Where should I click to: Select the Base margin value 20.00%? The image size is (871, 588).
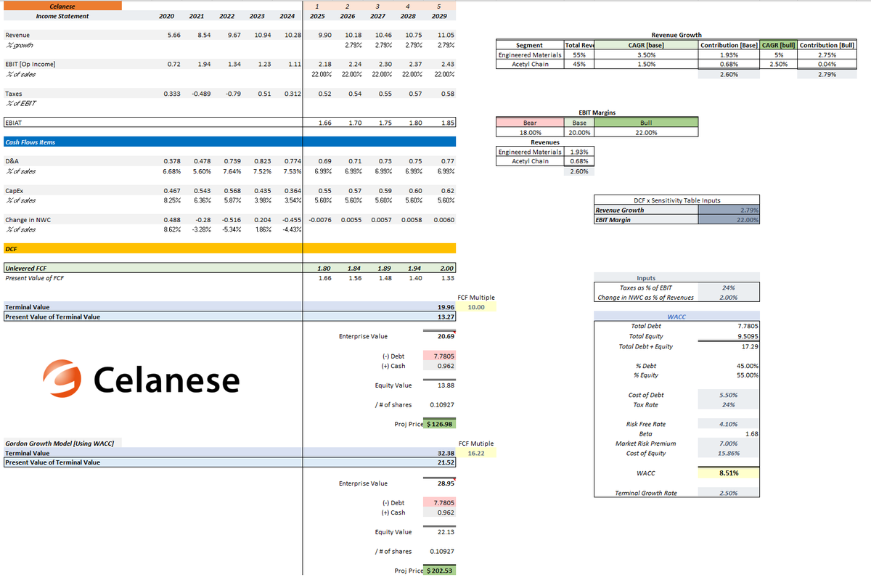pyautogui.click(x=579, y=132)
